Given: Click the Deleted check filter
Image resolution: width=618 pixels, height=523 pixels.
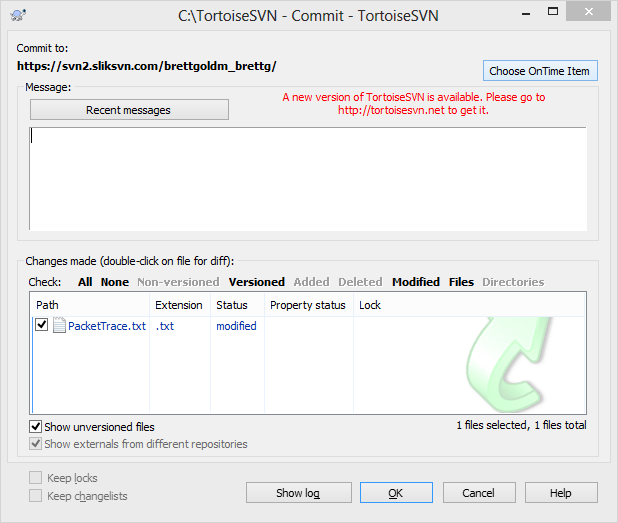Looking at the screenshot, I should [x=360, y=282].
